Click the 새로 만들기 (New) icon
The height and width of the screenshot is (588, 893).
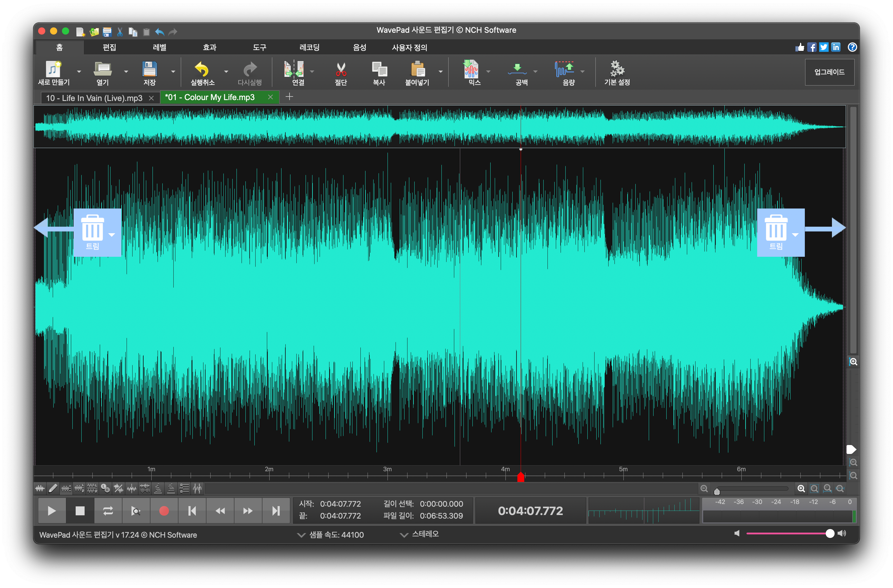point(53,69)
